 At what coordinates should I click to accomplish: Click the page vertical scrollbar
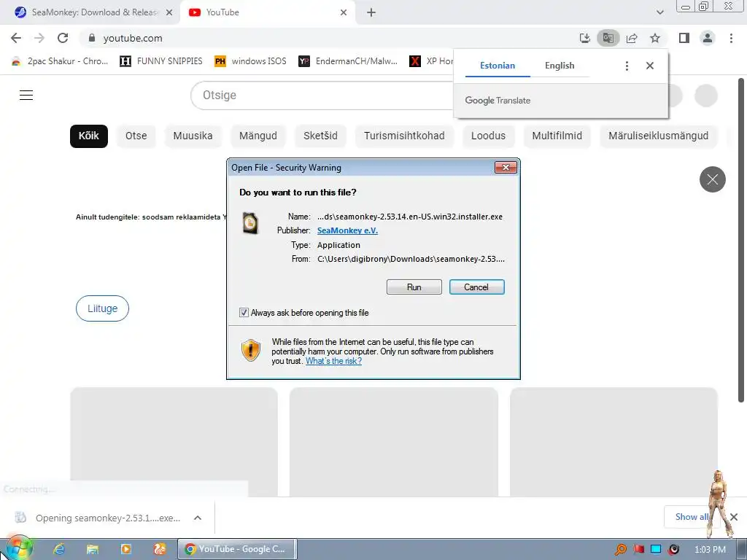[x=741, y=239]
